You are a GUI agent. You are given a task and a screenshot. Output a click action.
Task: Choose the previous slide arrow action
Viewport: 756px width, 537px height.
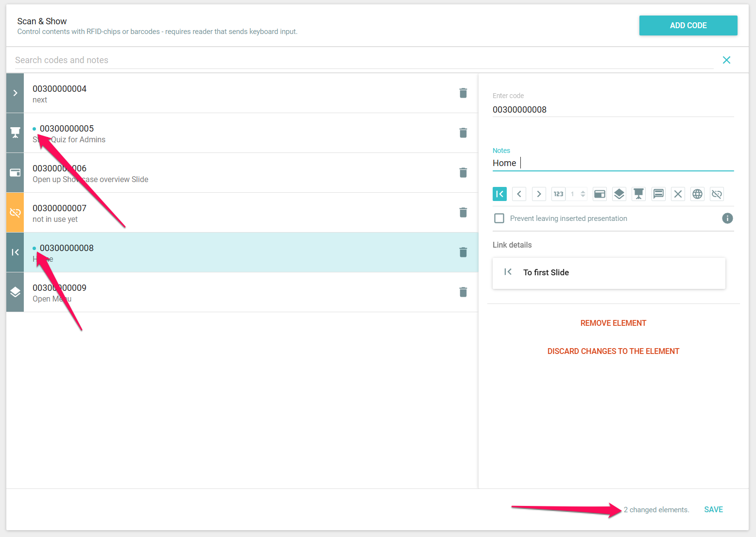[x=519, y=194]
